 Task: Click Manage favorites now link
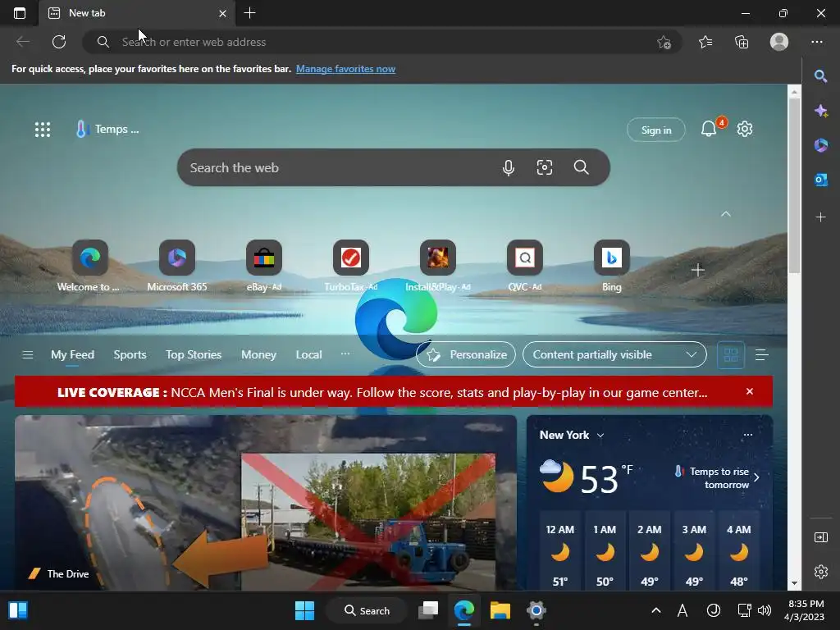[x=345, y=69]
